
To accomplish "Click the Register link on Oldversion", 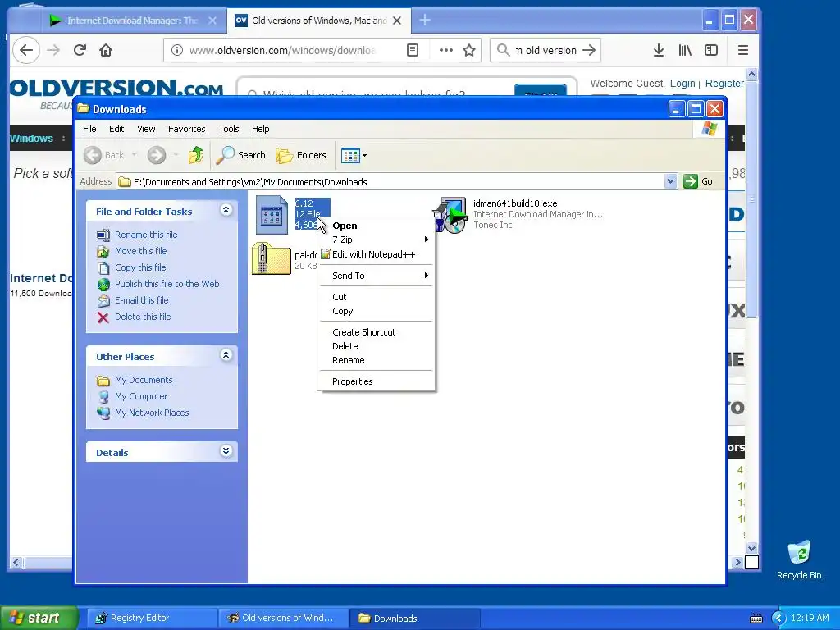I will coord(724,84).
